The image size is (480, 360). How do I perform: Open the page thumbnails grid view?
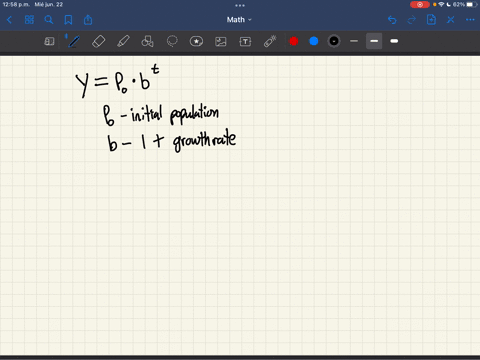[x=29, y=20]
